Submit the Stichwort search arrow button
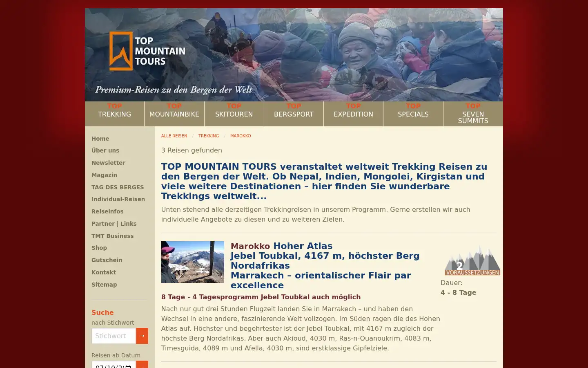 [x=142, y=336]
